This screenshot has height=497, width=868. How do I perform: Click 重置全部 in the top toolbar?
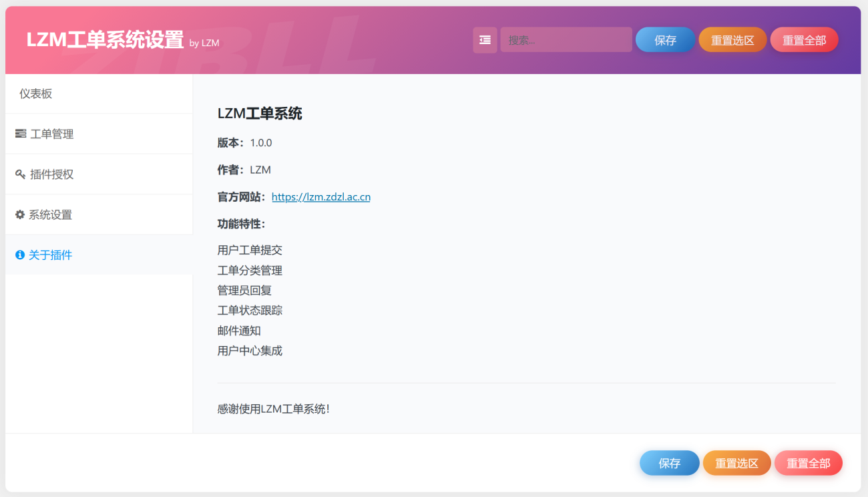pyautogui.click(x=804, y=39)
